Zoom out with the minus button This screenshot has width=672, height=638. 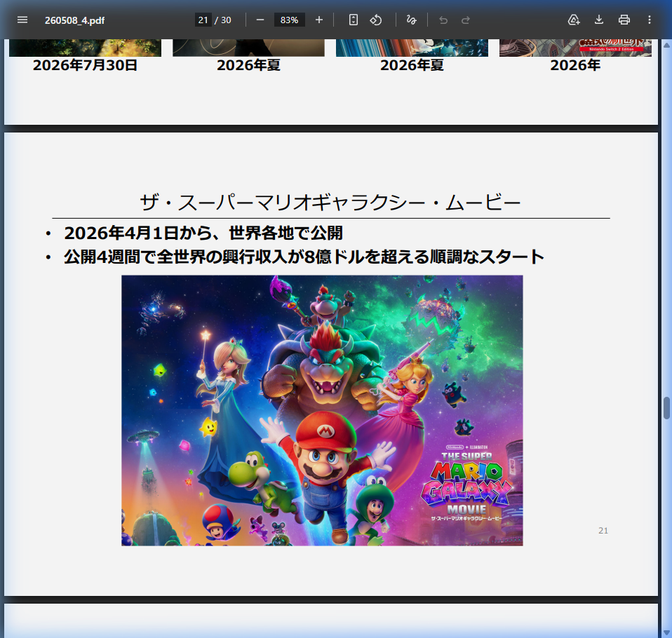(260, 20)
